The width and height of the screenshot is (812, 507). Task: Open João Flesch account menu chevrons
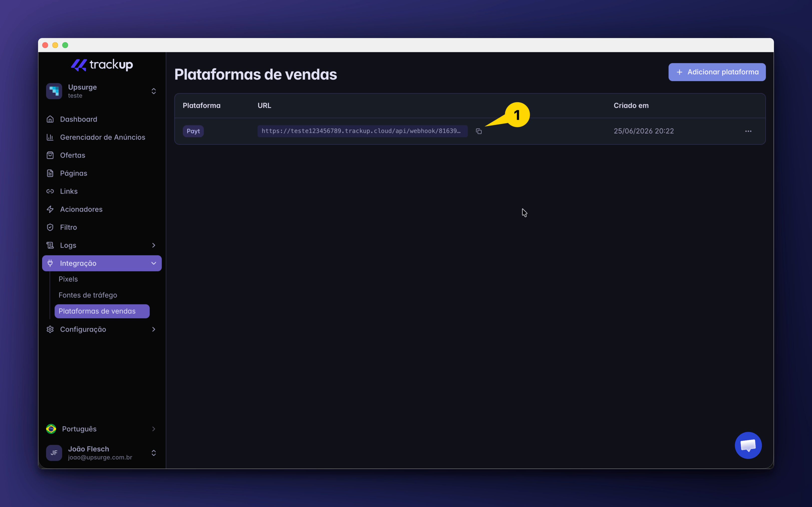[154, 453]
